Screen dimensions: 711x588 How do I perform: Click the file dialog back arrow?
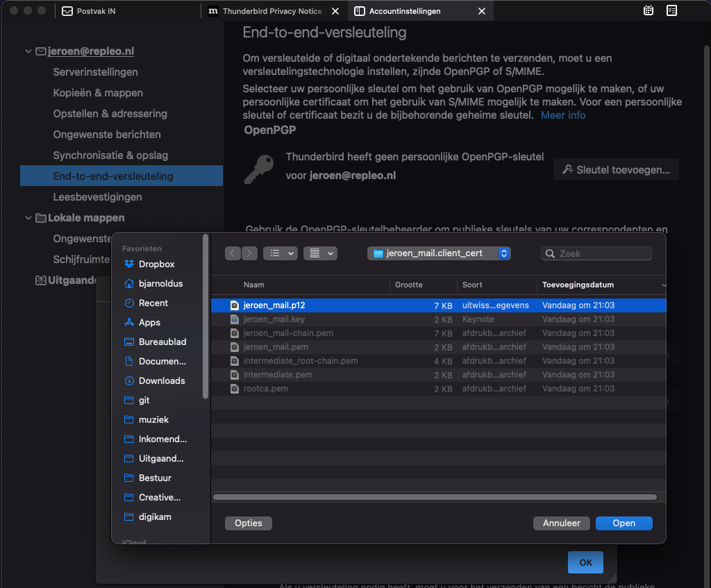click(233, 253)
